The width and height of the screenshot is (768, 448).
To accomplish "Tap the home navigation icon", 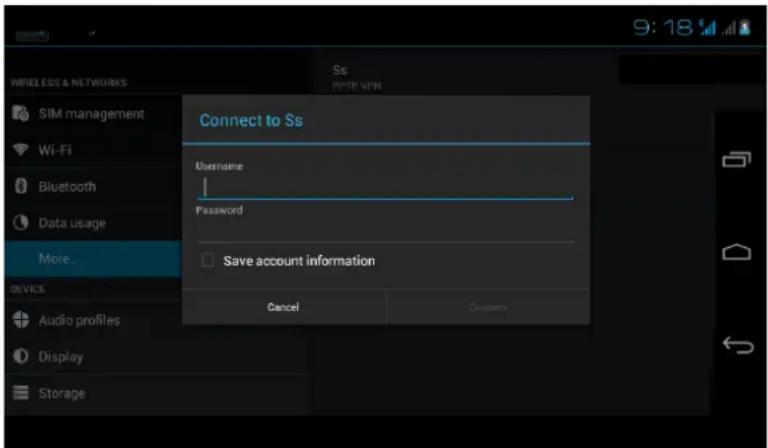I will (x=737, y=253).
